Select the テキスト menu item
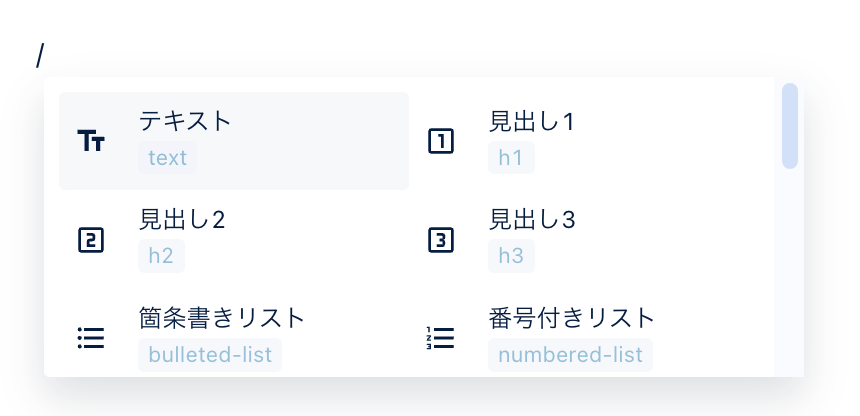Screen dimensions: 860x416 coord(234,141)
